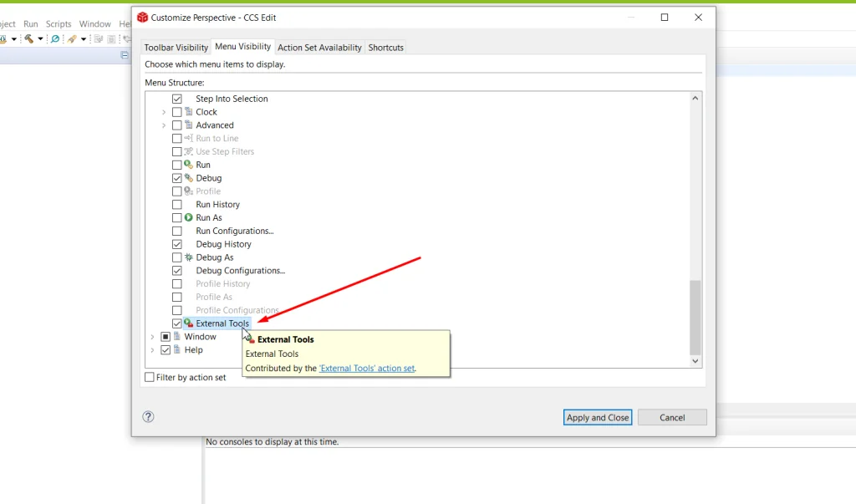This screenshot has width=856, height=504.
Task: Select the Run History row label
Action: [218, 204]
